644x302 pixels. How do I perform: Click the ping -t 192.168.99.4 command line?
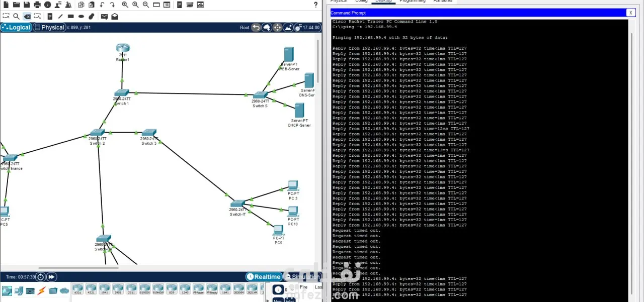click(364, 27)
